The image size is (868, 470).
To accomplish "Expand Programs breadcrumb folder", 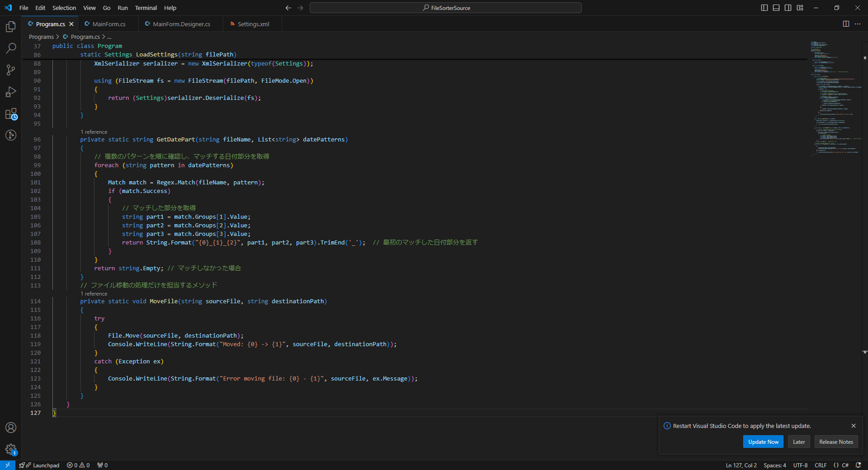I will pyautogui.click(x=41, y=37).
